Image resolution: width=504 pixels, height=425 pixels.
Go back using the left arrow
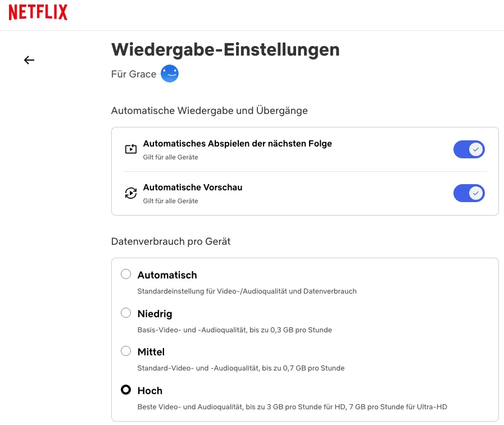(29, 60)
